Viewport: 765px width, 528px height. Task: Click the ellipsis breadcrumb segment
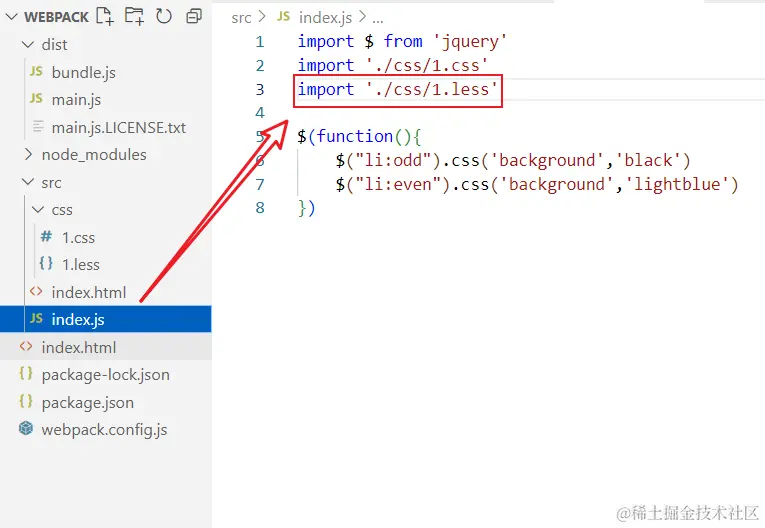[378, 20]
